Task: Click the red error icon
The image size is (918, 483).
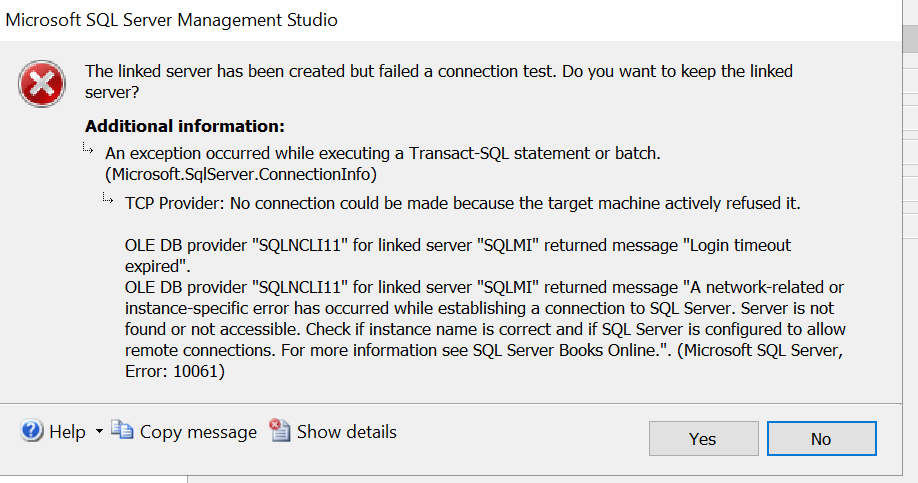Action: click(43, 83)
